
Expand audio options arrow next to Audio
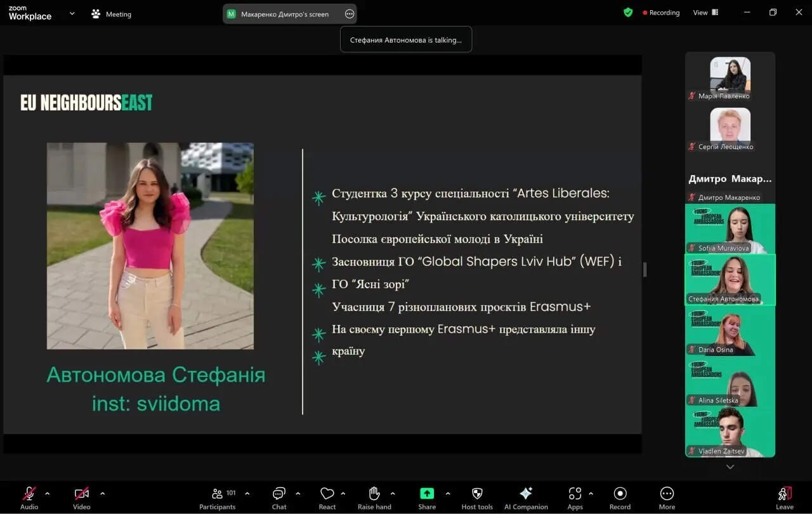coord(47,493)
